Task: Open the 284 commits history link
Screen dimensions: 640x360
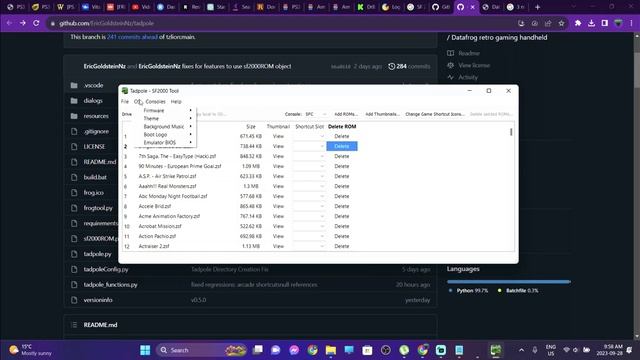Action: 409,66
